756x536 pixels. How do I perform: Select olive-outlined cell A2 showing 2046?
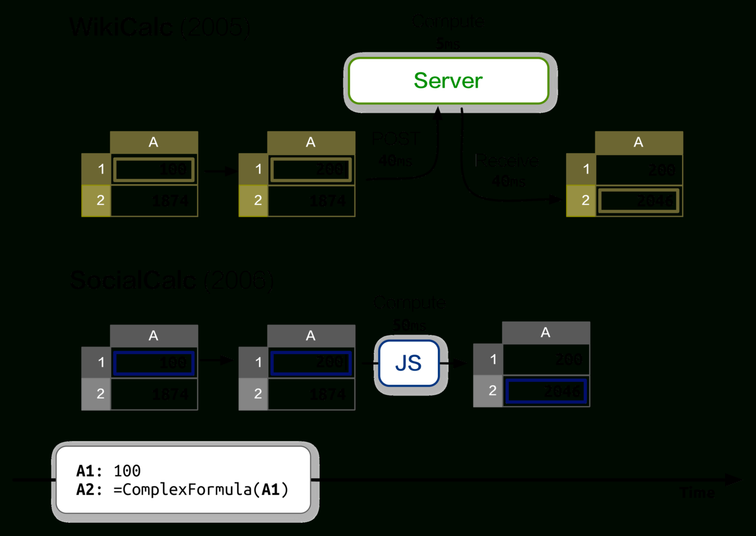639,201
